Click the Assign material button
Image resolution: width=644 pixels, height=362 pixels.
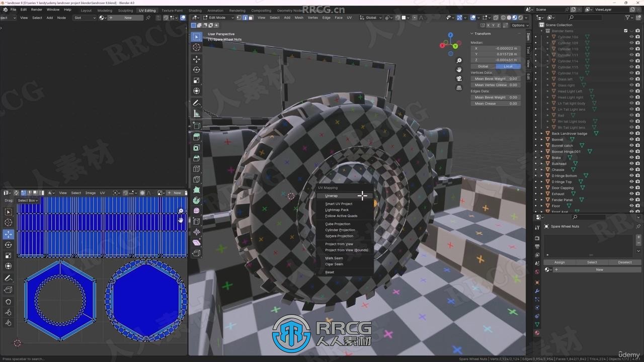click(x=559, y=262)
